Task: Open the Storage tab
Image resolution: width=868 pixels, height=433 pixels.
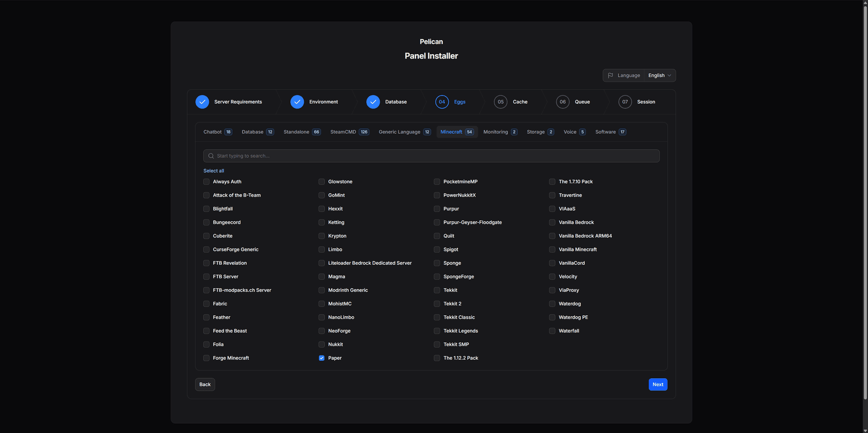Action: tap(540, 132)
